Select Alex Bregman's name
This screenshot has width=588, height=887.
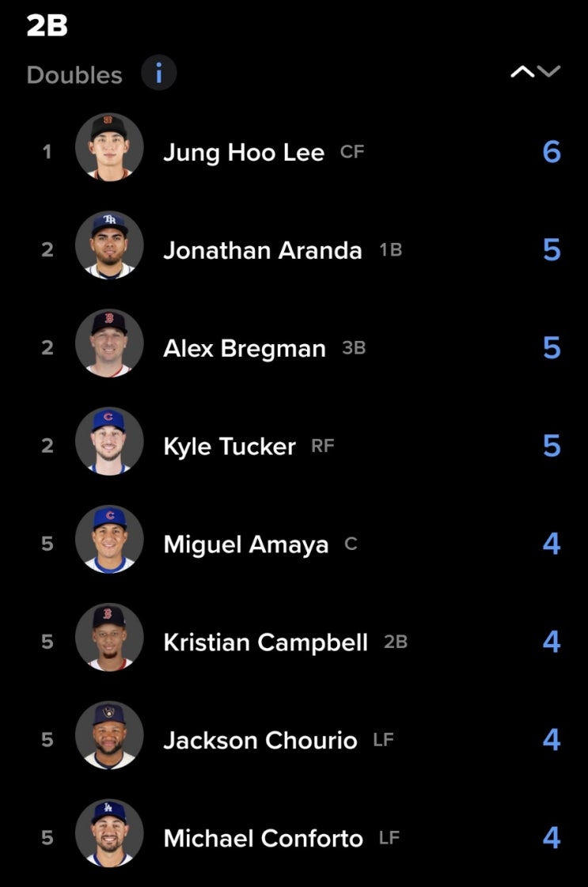click(x=245, y=348)
